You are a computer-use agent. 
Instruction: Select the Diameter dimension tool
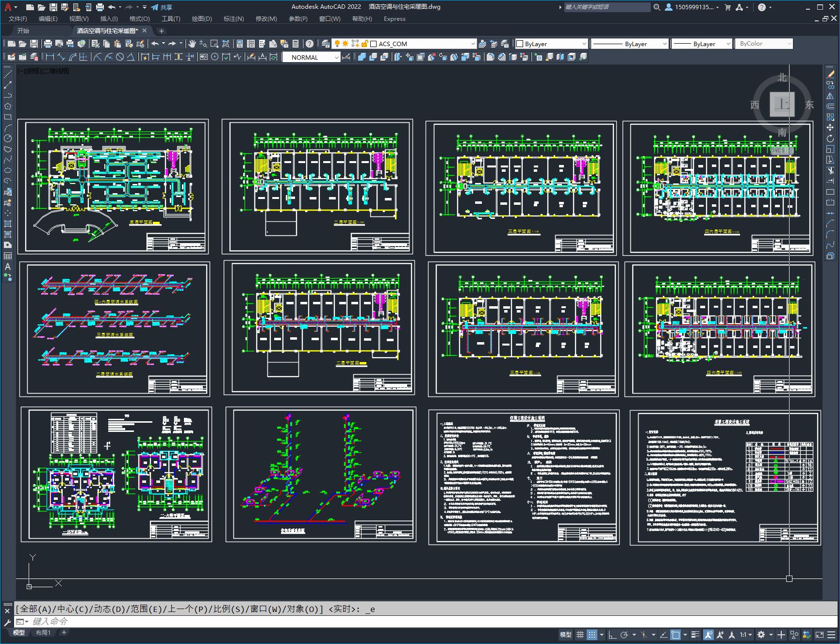120,57
